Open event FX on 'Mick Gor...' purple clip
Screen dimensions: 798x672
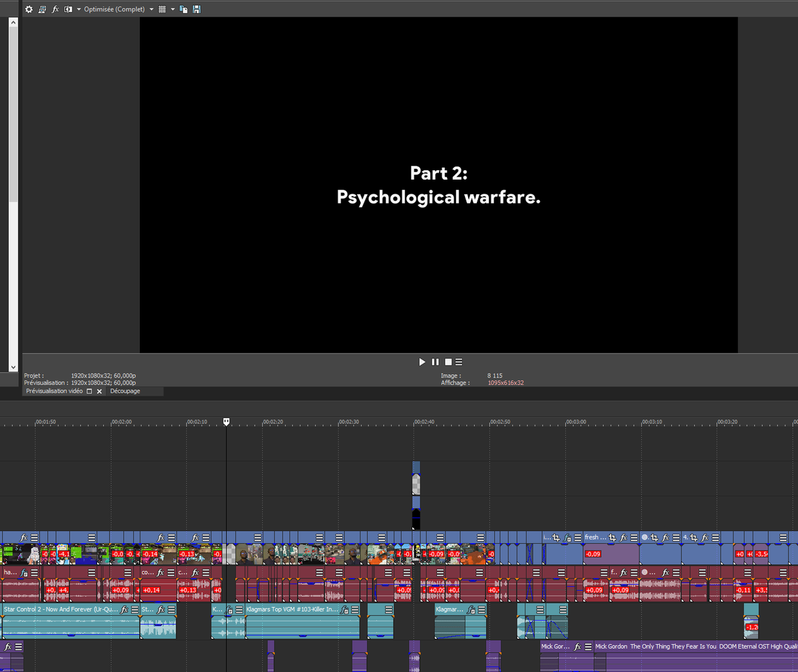[578, 647]
